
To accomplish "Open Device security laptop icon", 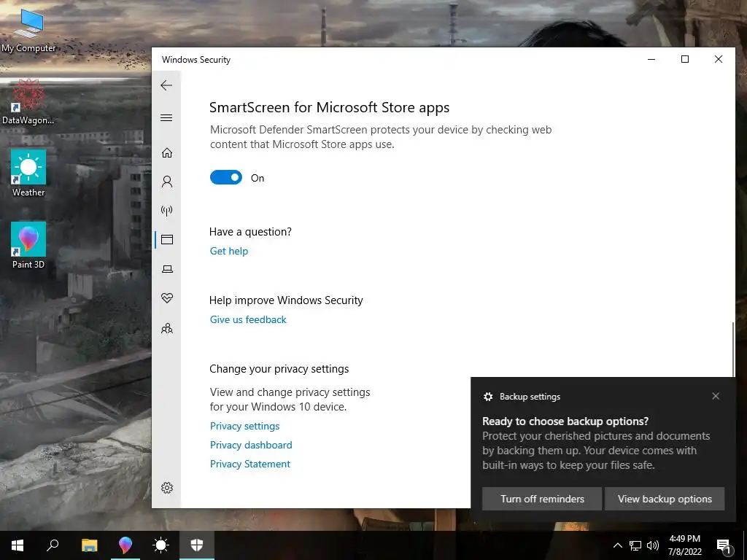I will (167, 269).
